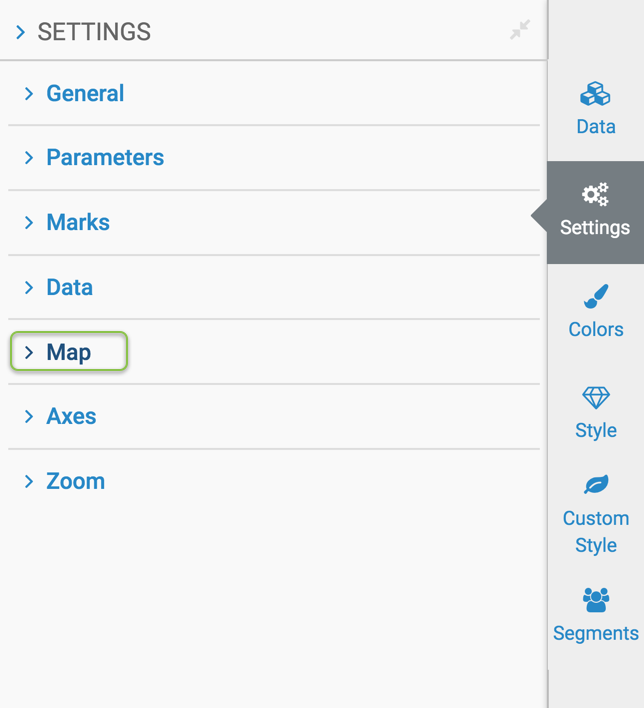Click the Style diamond icon

(x=595, y=397)
